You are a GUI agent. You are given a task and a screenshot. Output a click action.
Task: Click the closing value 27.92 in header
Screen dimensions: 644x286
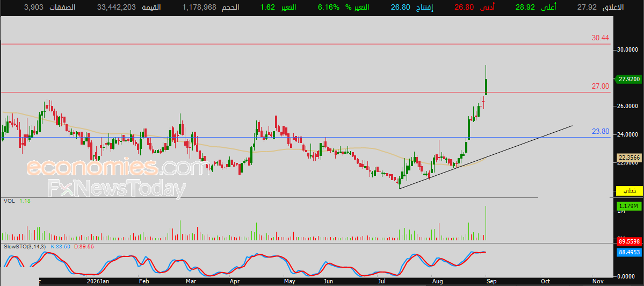coord(587,7)
